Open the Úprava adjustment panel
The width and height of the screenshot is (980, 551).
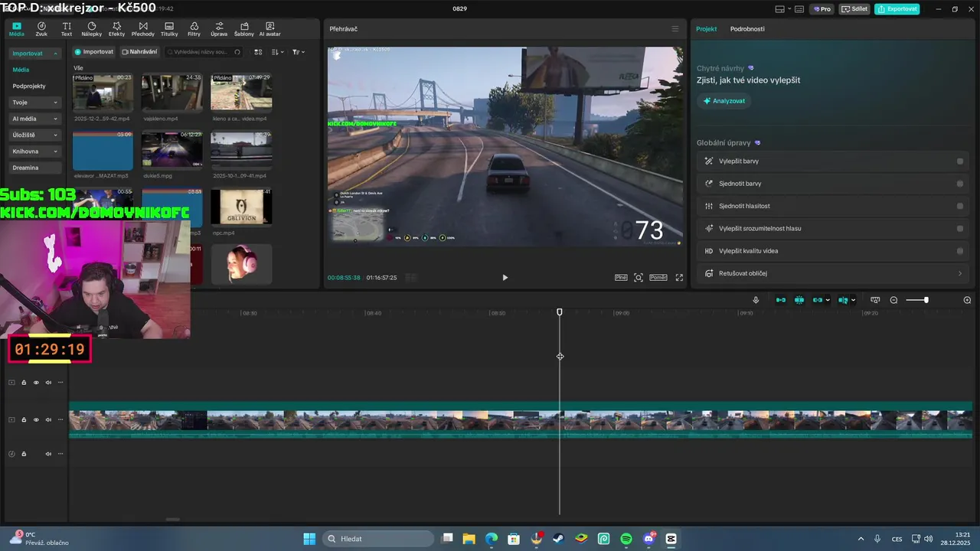pos(219,29)
